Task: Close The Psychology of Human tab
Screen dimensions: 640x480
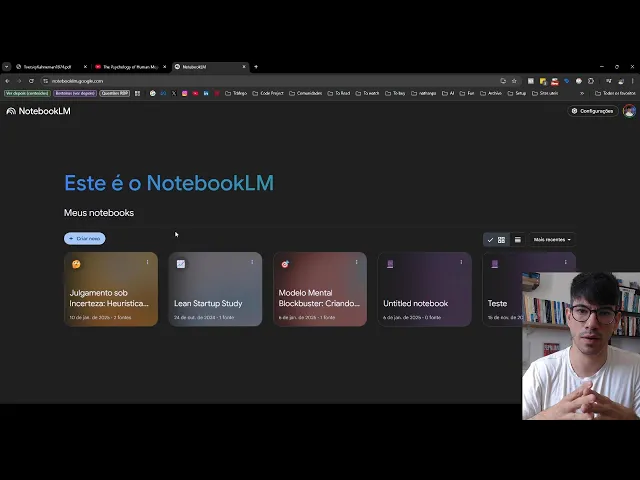Action: tap(164, 67)
